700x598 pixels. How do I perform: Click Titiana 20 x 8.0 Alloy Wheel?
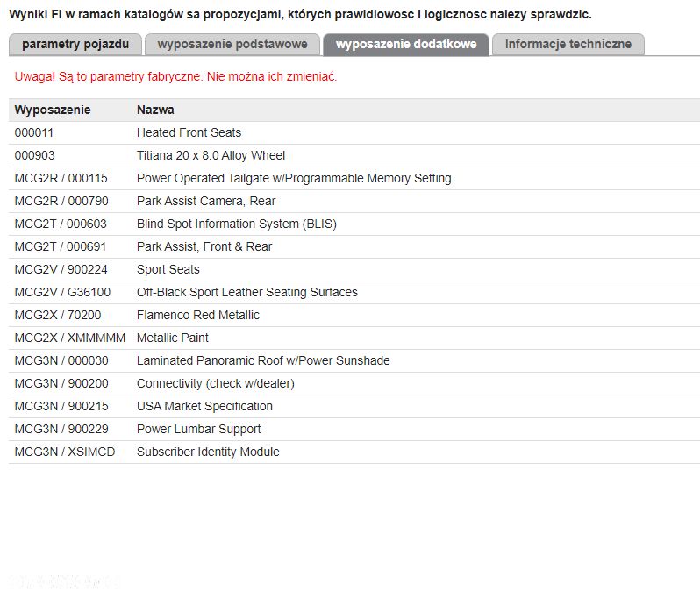[x=211, y=155]
